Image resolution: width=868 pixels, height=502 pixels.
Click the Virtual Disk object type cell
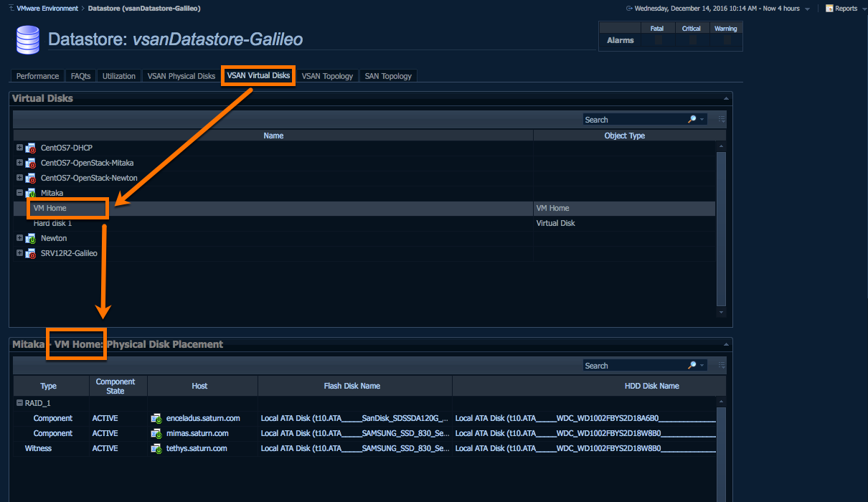click(x=625, y=223)
